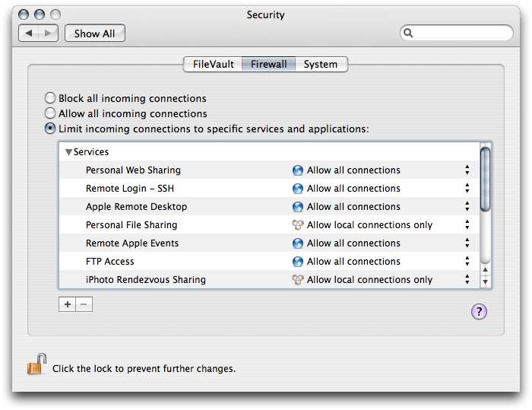Click the local network icon beside Personal File Sharing

coord(298,225)
